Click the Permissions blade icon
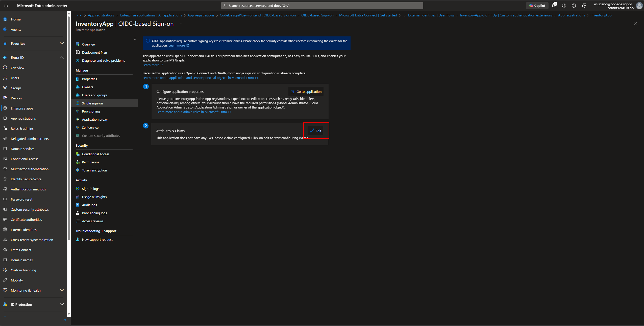The height and width of the screenshot is (326, 644). (78, 162)
